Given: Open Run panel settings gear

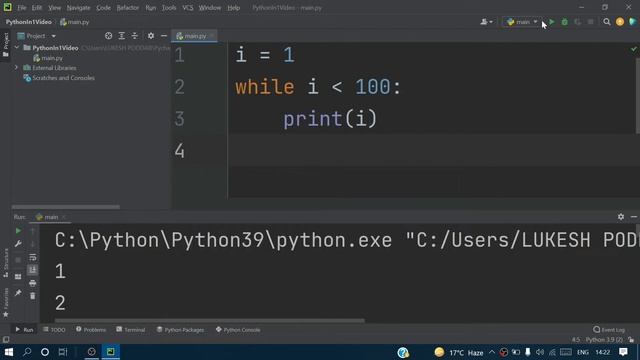Looking at the screenshot, I should (621, 217).
